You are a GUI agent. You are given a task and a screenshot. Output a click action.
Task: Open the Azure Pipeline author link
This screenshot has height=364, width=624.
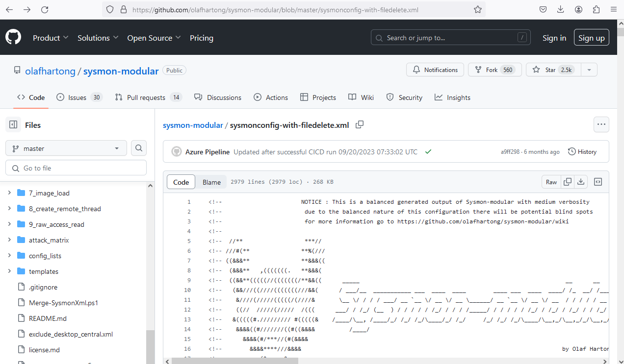208,152
